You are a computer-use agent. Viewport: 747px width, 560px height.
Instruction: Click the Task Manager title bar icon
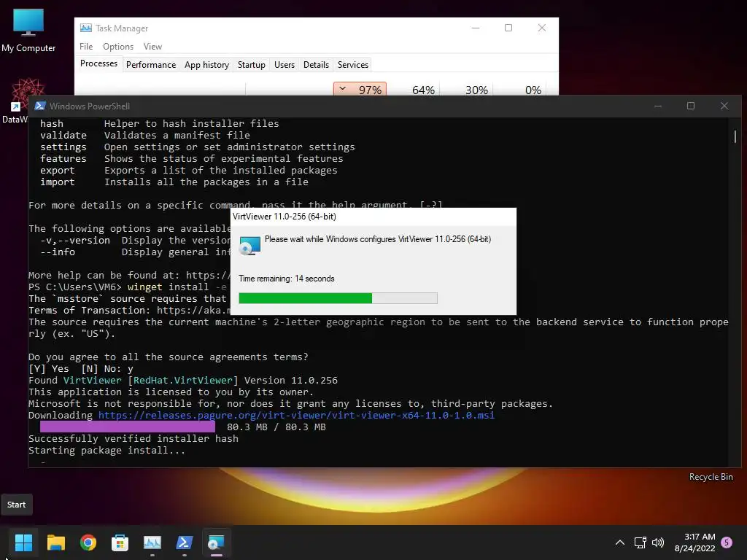86,28
